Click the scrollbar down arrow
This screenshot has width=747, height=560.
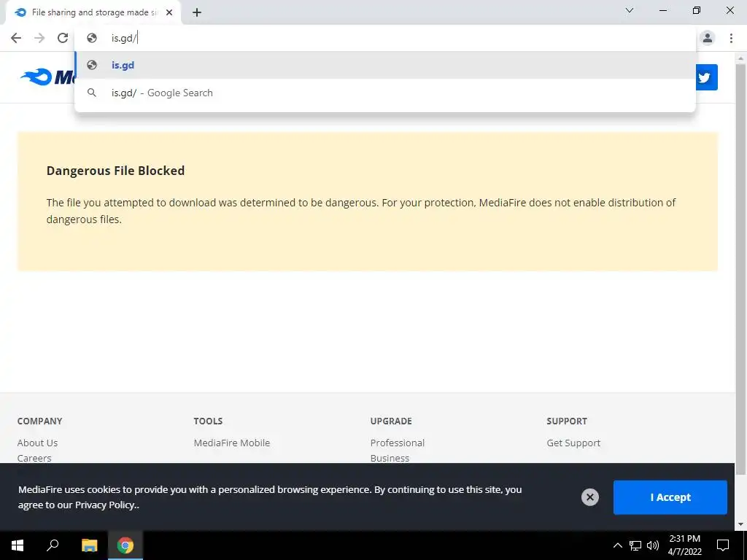pyautogui.click(x=741, y=525)
